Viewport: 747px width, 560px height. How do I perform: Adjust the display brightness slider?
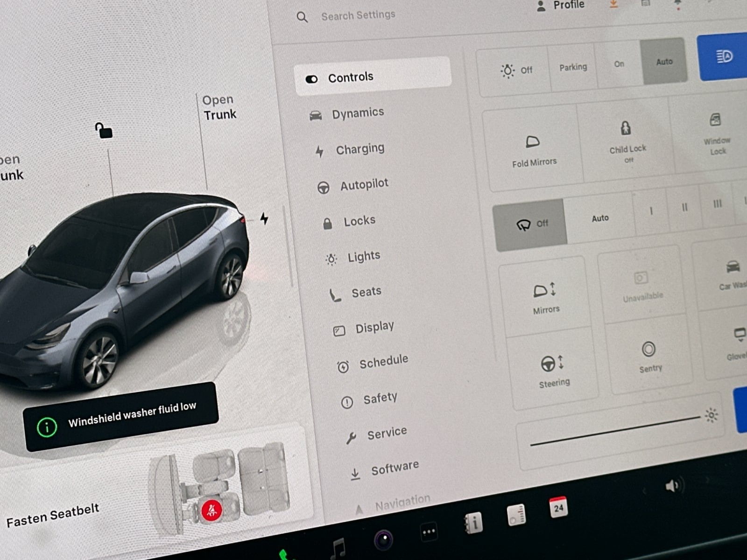pyautogui.click(x=615, y=431)
